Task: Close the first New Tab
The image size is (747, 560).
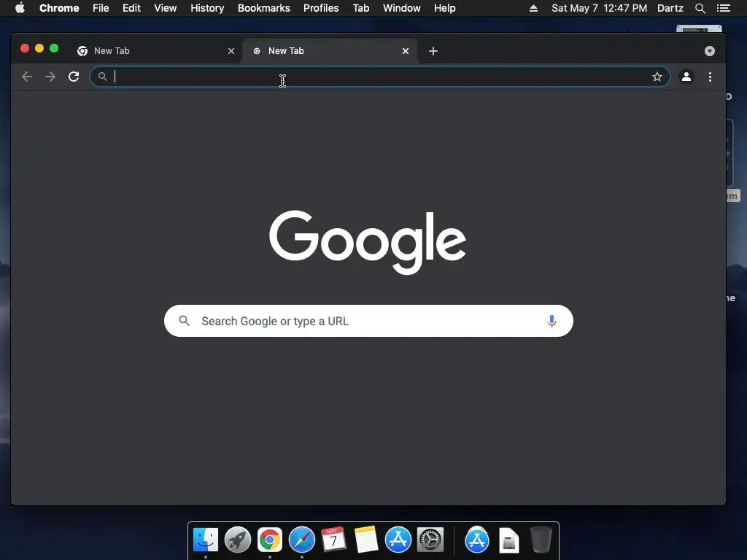Action: (231, 51)
